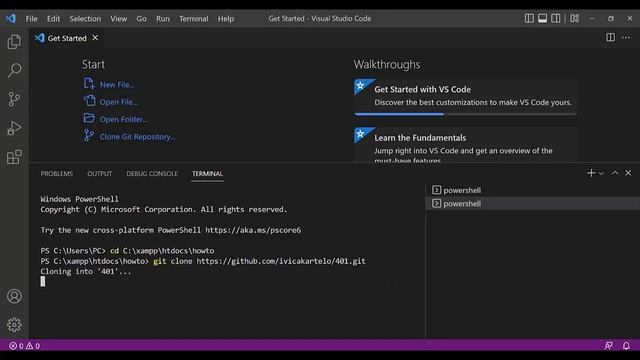Screen dimensions: 640x360
Task: Click the feedback icon in status bar
Action: [608, 346]
